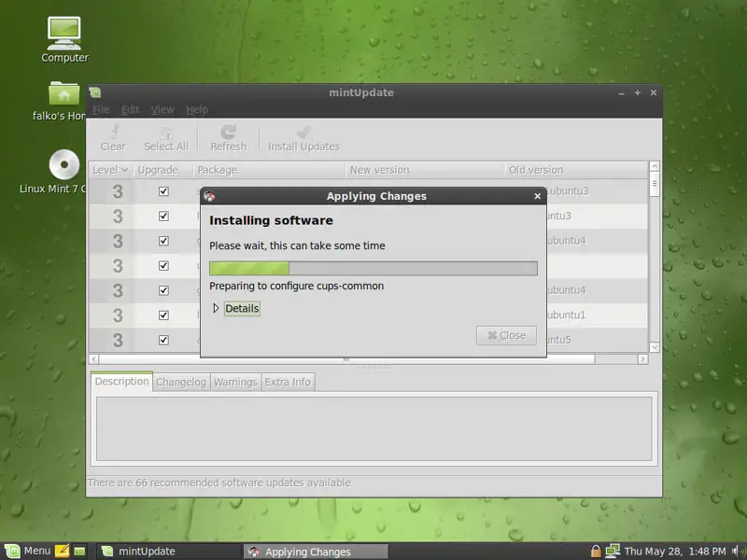Minimize the mintUpdate window
Image resolution: width=747 pixels, height=560 pixels.
coord(621,92)
